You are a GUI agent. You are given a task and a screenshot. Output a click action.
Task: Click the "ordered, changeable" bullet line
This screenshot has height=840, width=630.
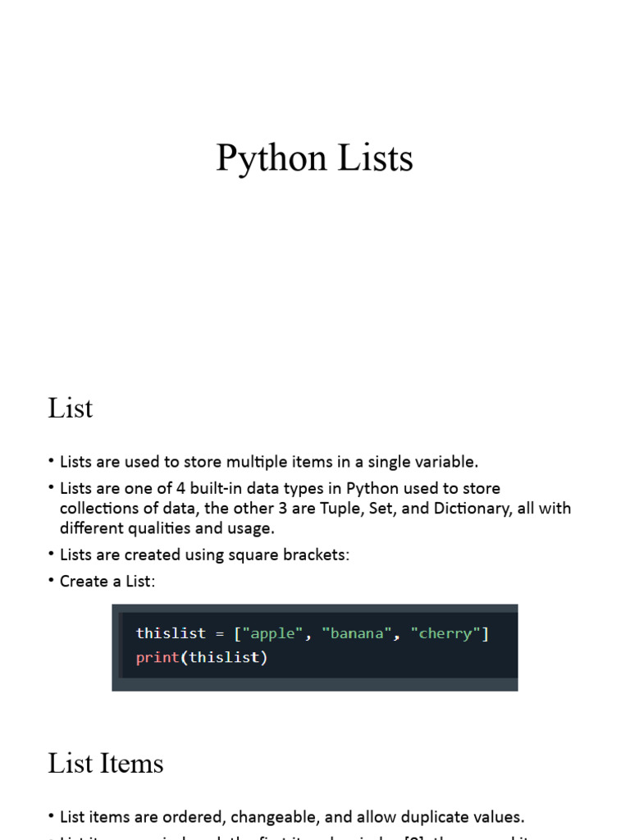point(291,817)
